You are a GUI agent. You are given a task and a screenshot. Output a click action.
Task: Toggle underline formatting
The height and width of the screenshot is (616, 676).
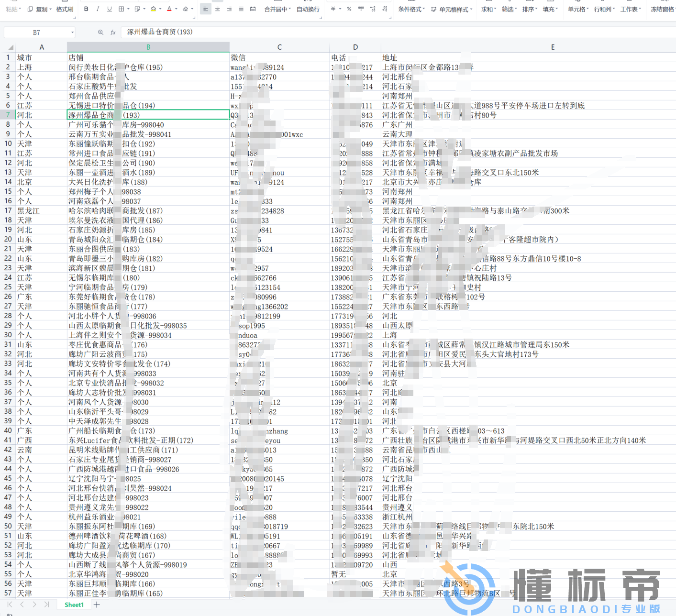click(110, 9)
